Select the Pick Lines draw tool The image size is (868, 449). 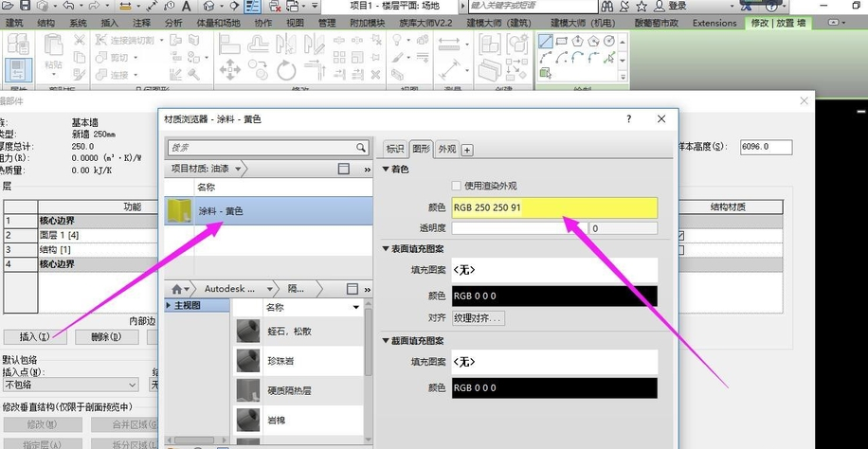click(x=609, y=57)
